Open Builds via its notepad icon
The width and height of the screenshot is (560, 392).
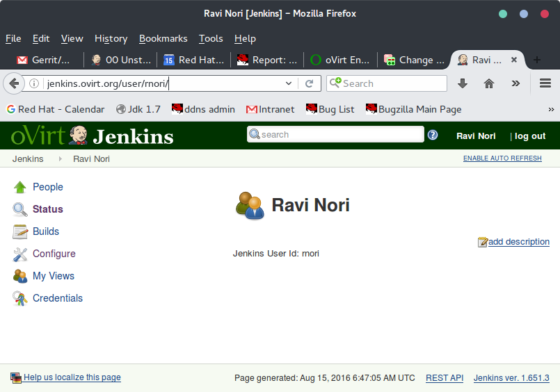(20, 231)
